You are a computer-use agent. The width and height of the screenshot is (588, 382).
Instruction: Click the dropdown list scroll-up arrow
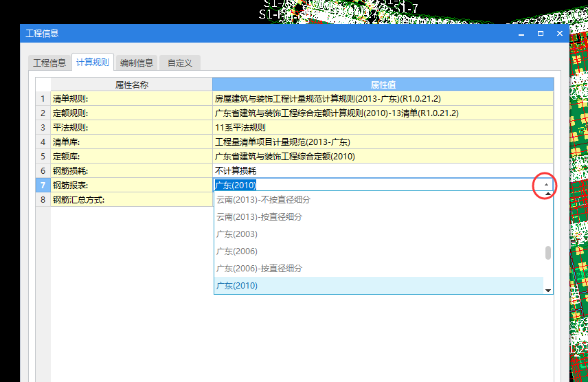[548, 194]
